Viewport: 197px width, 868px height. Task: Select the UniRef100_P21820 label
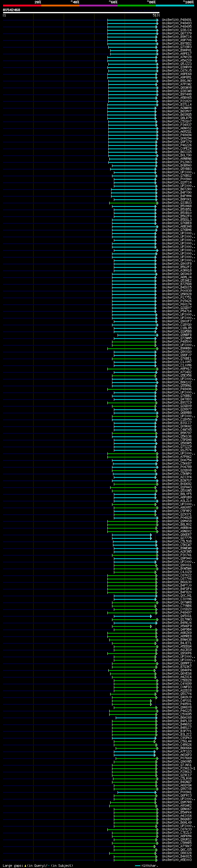177,101
